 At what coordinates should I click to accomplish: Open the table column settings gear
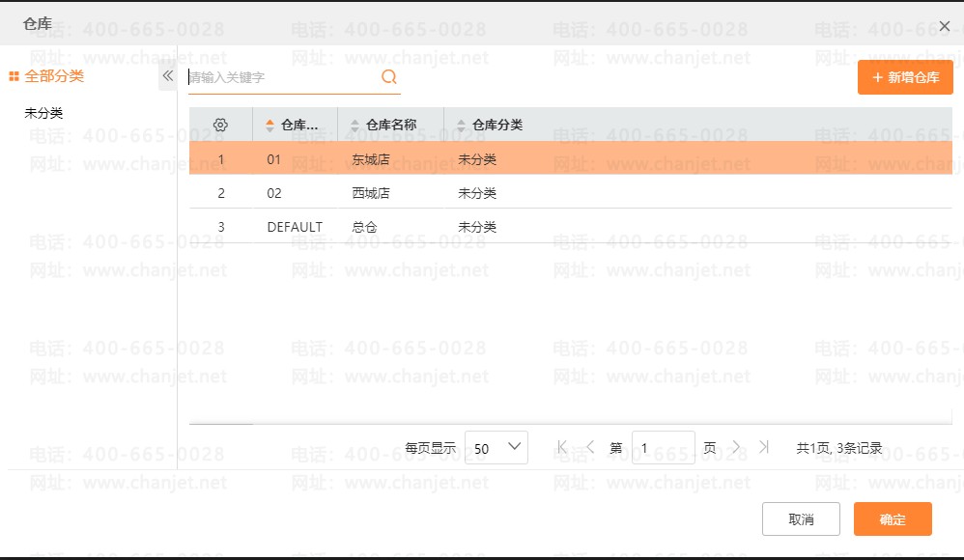coord(220,125)
